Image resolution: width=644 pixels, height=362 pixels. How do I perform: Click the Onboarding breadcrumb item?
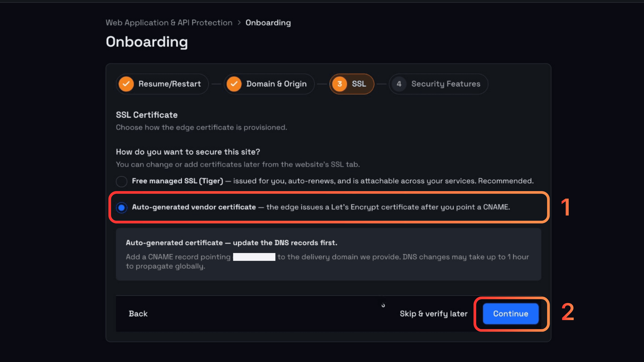[268, 23]
